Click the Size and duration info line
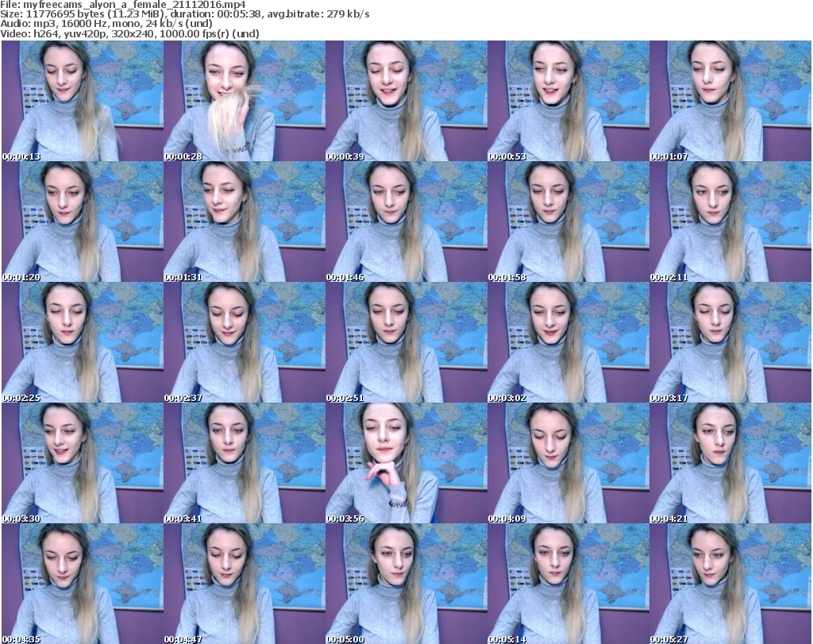The image size is (813, 644). 184,14
